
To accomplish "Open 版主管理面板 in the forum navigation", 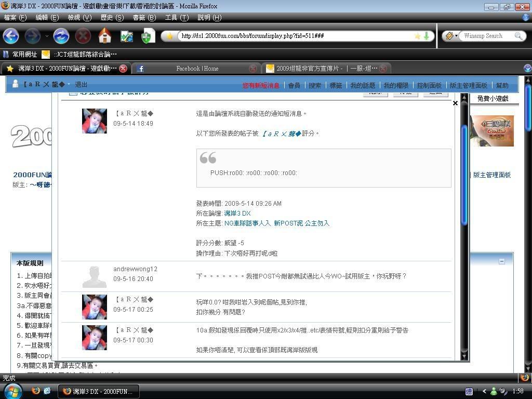I will [x=468, y=85].
